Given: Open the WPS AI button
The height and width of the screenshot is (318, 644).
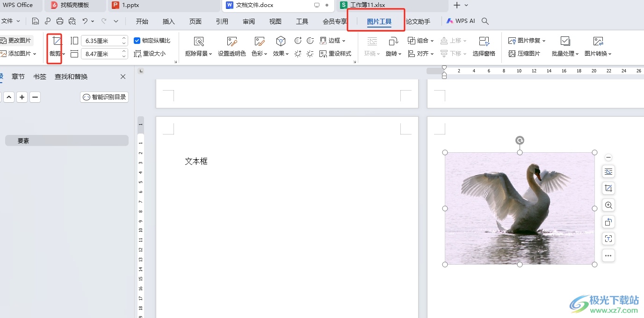Looking at the screenshot, I should pyautogui.click(x=461, y=21).
